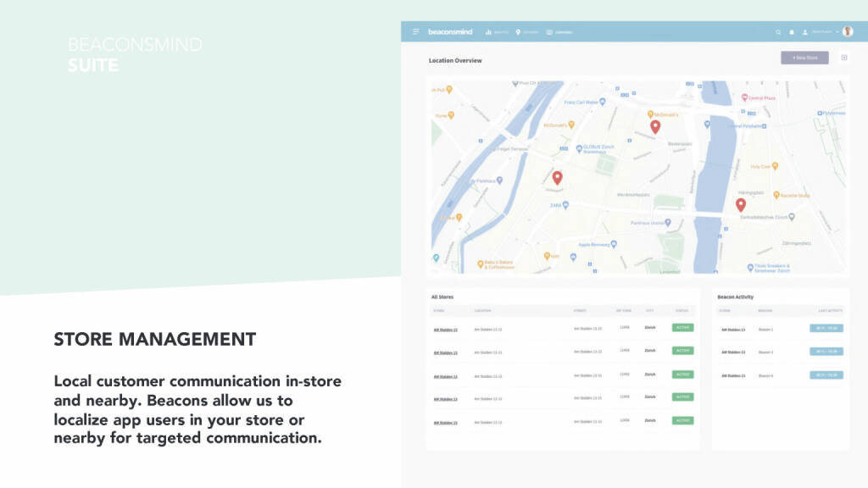This screenshot has width=868, height=488.
Task: Toggle the Active status in last store row
Action: (x=682, y=420)
